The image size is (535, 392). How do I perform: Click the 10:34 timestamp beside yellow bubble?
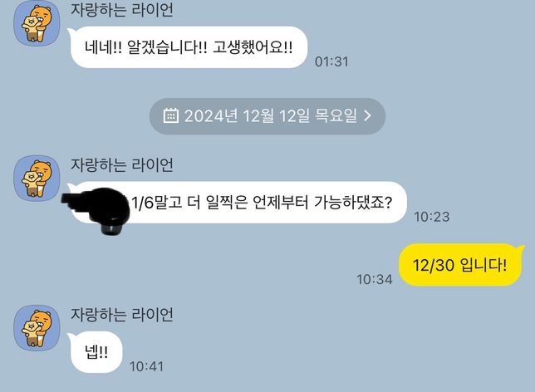[x=375, y=279]
